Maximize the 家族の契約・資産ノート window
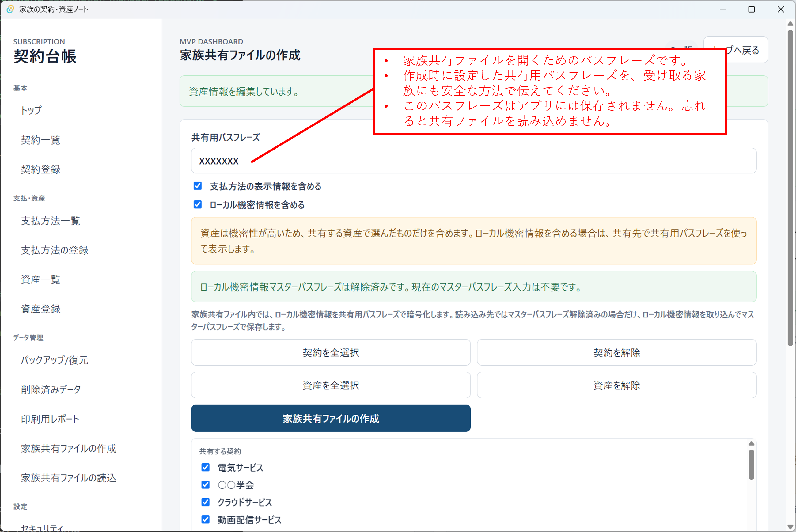796x532 pixels. click(752, 9)
